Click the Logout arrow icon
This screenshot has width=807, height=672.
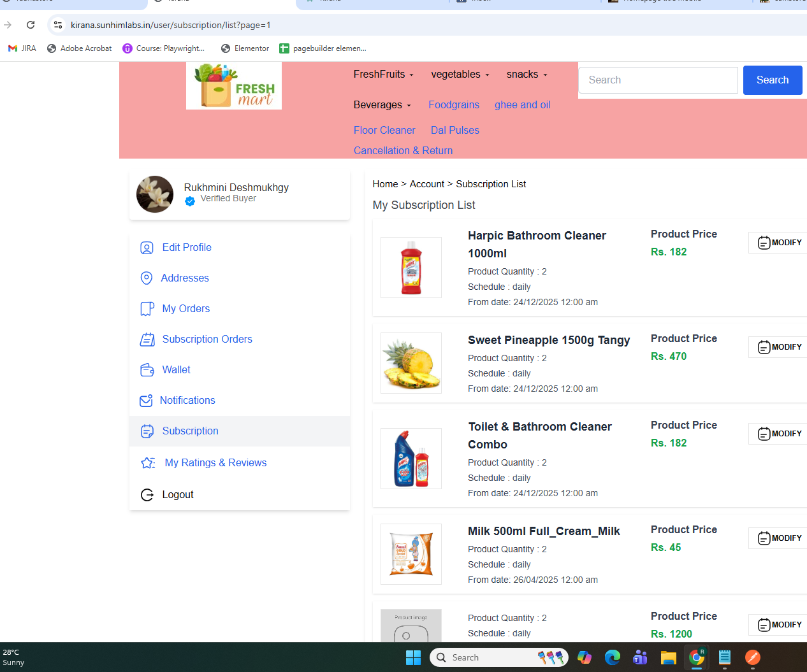(x=147, y=495)
